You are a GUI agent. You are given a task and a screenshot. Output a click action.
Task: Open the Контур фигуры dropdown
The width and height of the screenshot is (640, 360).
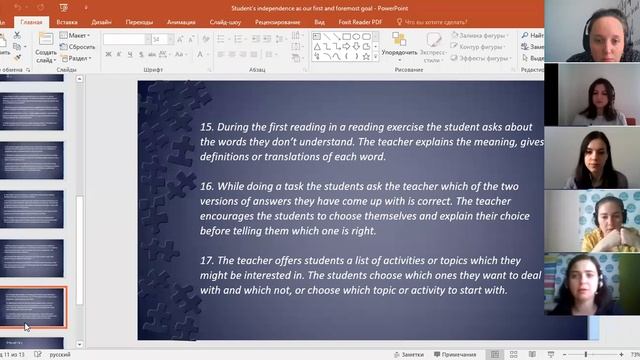[x=477, y=47]
